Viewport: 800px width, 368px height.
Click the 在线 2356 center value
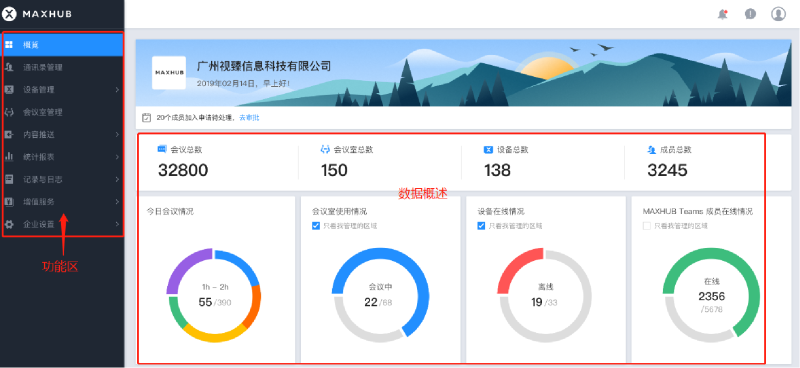click(x=711, y=296)
